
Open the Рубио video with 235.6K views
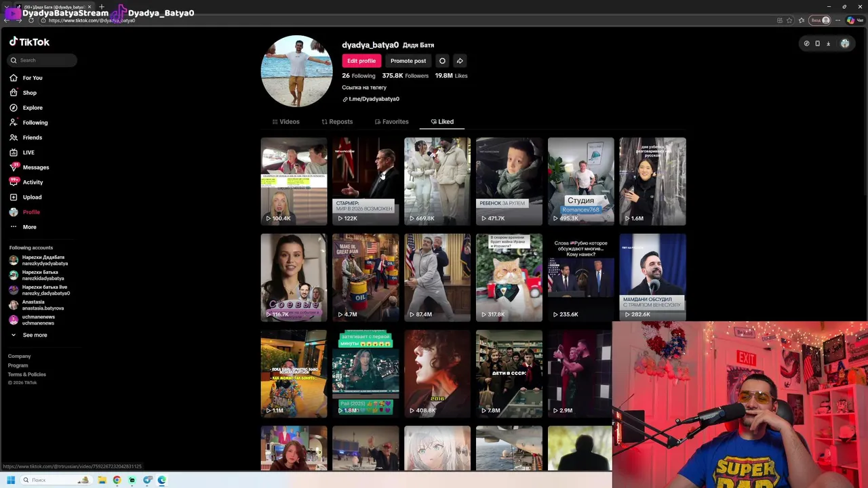[581, 277]
